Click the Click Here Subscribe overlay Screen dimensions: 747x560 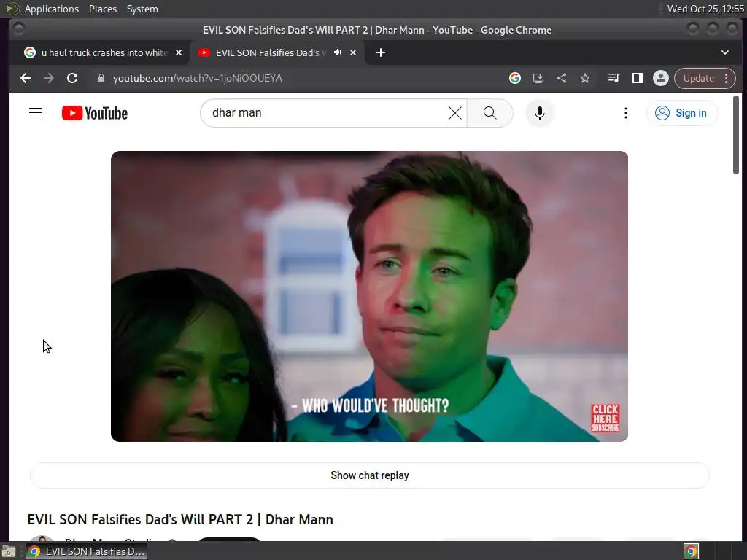(605, 418)
